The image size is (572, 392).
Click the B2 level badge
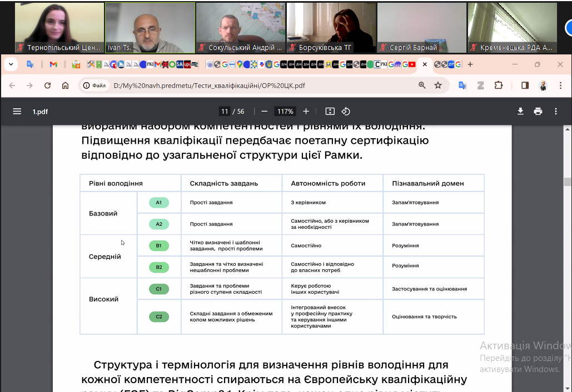[158, 267]
